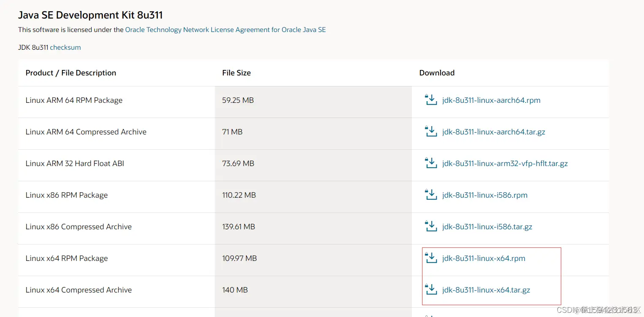Click download icon for jdk-8u311-linux-i586.tar.gz
Screen dimensions: 644x317
430,226
